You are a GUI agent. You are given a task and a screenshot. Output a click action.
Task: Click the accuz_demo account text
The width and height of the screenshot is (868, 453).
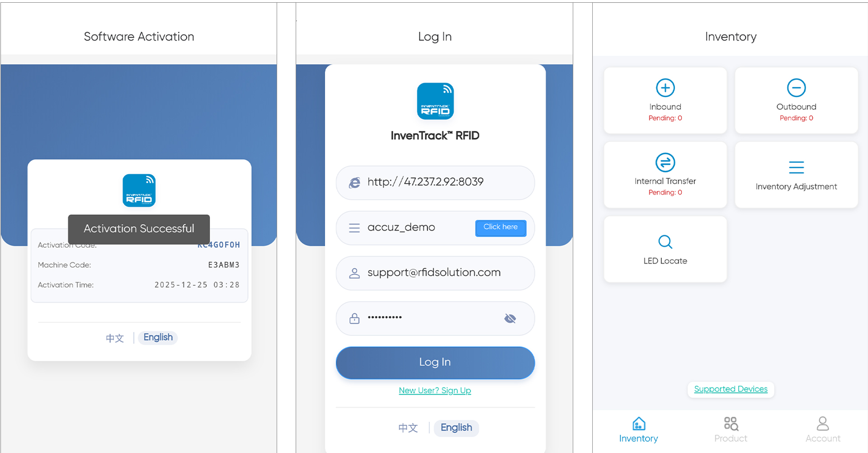tap(401, 227)
